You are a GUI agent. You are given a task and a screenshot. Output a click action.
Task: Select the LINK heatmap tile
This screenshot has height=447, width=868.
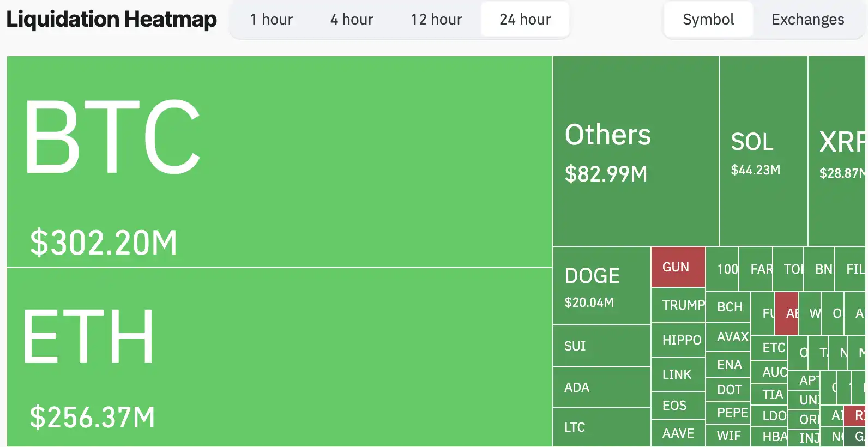click(x=678, y=374)
